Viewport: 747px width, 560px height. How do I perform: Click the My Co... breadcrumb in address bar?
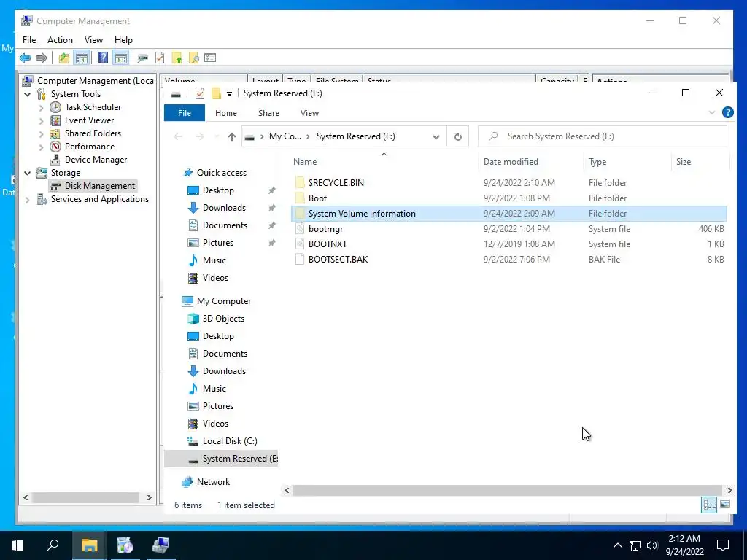click(285, 136)
